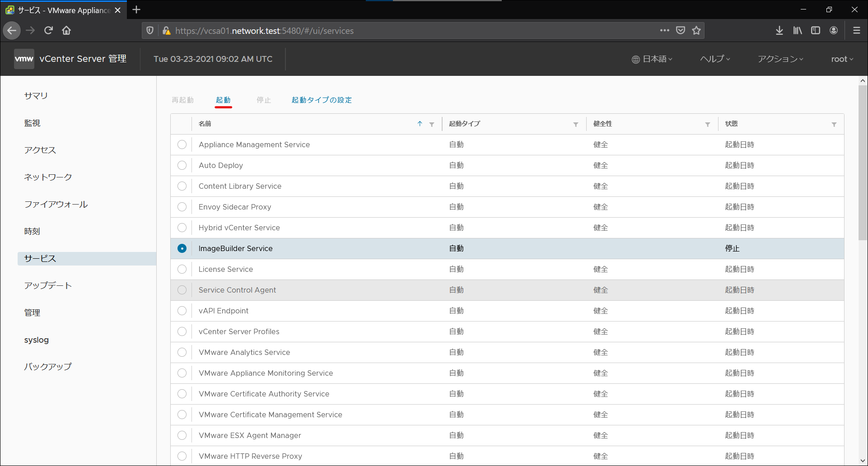
Task: Open 管理 in the sidebar
Action: (32, 312)
